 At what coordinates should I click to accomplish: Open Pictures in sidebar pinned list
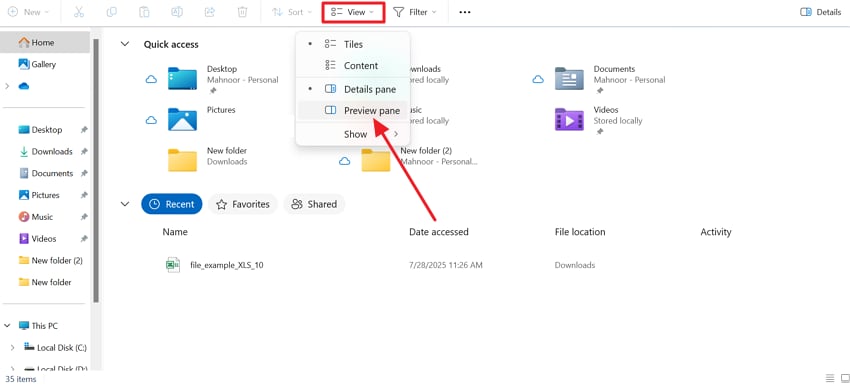39,195
